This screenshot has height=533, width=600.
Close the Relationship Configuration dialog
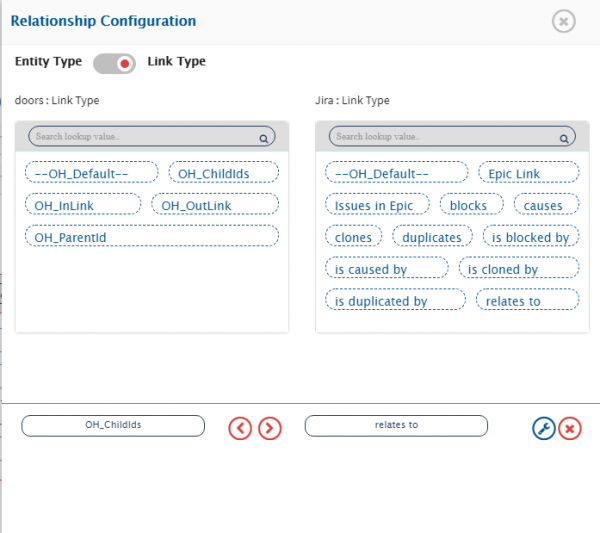tap(563, 21)
